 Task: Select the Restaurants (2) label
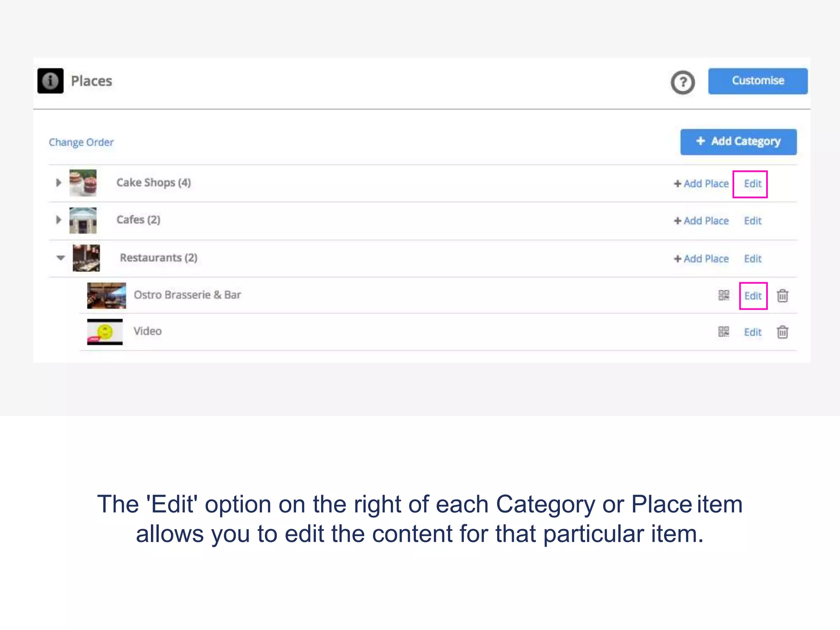159,258
